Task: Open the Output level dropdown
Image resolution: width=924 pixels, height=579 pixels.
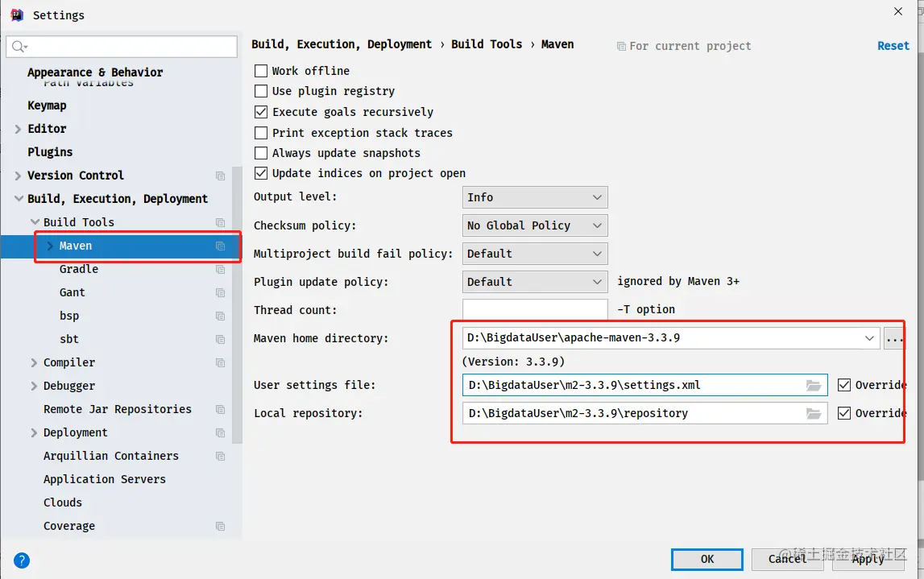Action: tap(534, 197)
